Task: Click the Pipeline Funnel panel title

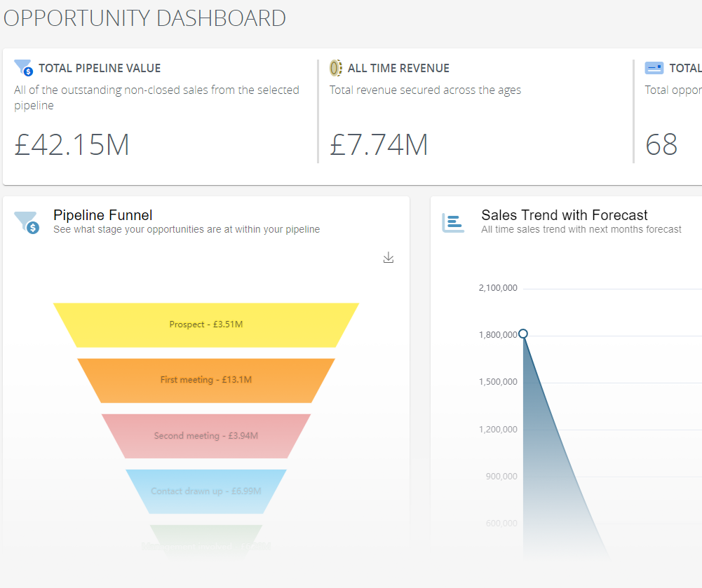Action: tap(102, 215)
